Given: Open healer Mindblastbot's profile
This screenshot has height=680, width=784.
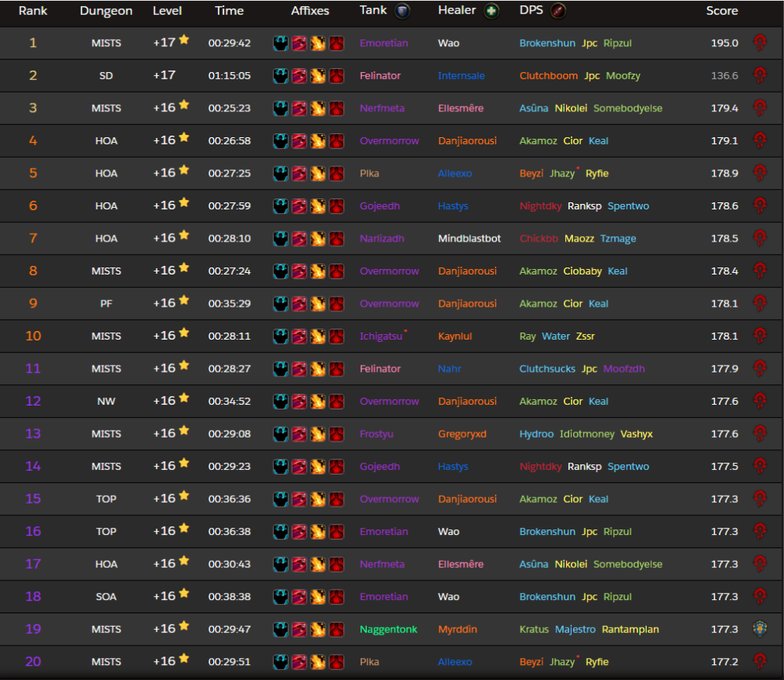Looking at the screenshot, I should point(469,238).
